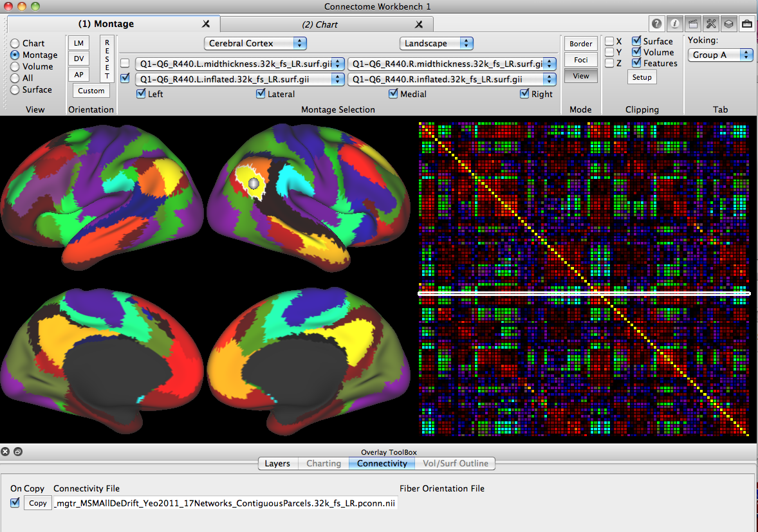This screenshot has width=758, height=532.
Task: Select the Montage view radio button
Action: point(15,55)
